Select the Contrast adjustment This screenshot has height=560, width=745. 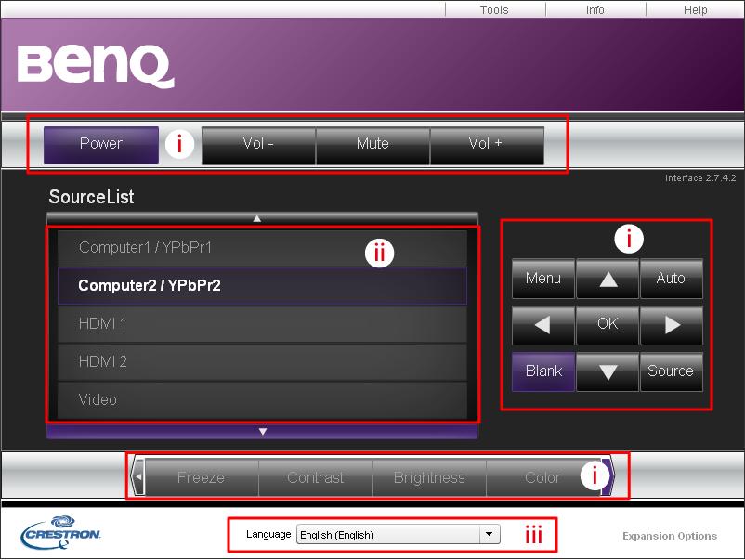316,477
